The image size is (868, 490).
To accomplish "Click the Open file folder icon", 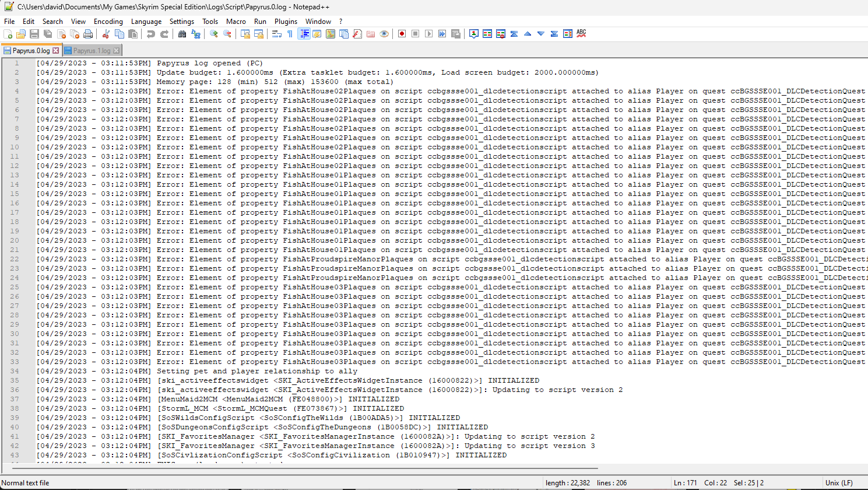I will coord(21,34).
